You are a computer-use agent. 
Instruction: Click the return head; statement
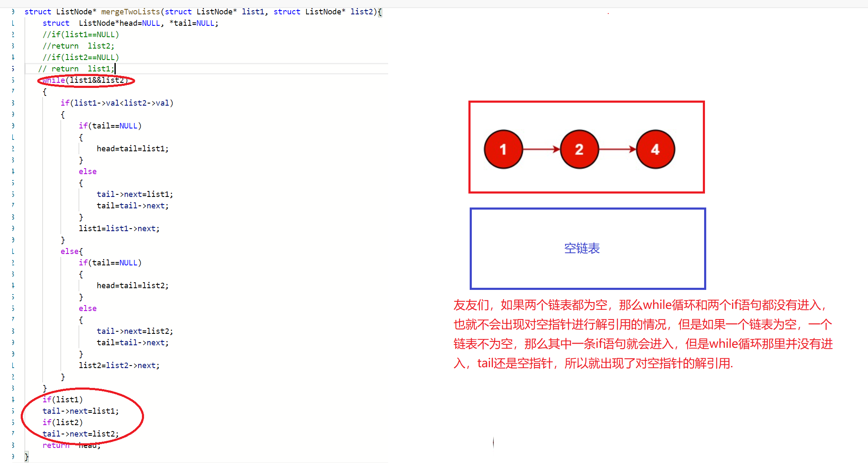(x=71, y=445)
